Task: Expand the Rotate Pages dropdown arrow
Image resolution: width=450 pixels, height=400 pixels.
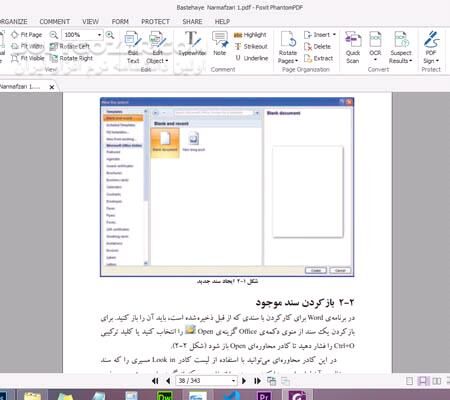Action: pyautogui.click(x=296, y=61)
